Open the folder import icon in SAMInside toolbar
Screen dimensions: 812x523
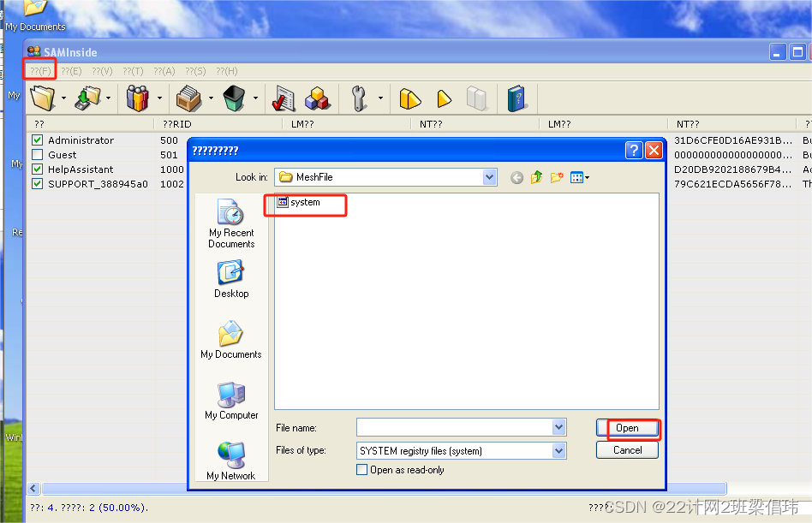click(43, 98)
